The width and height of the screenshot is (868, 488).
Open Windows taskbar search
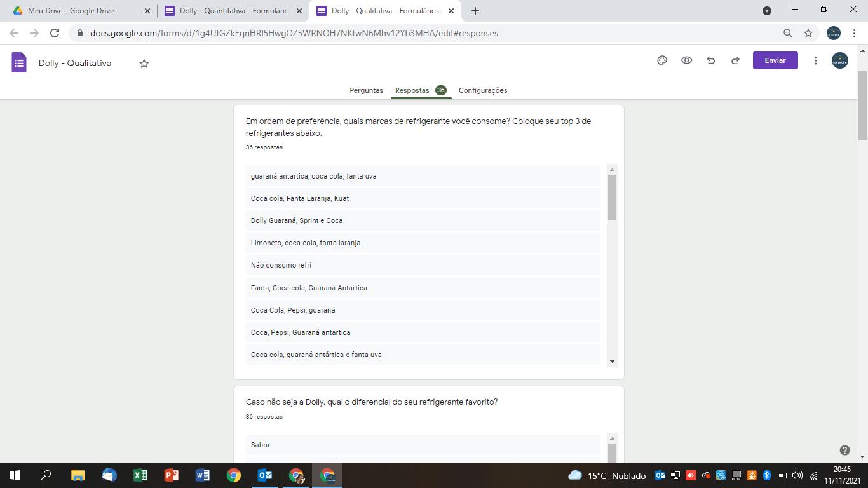tap(46, 475)
